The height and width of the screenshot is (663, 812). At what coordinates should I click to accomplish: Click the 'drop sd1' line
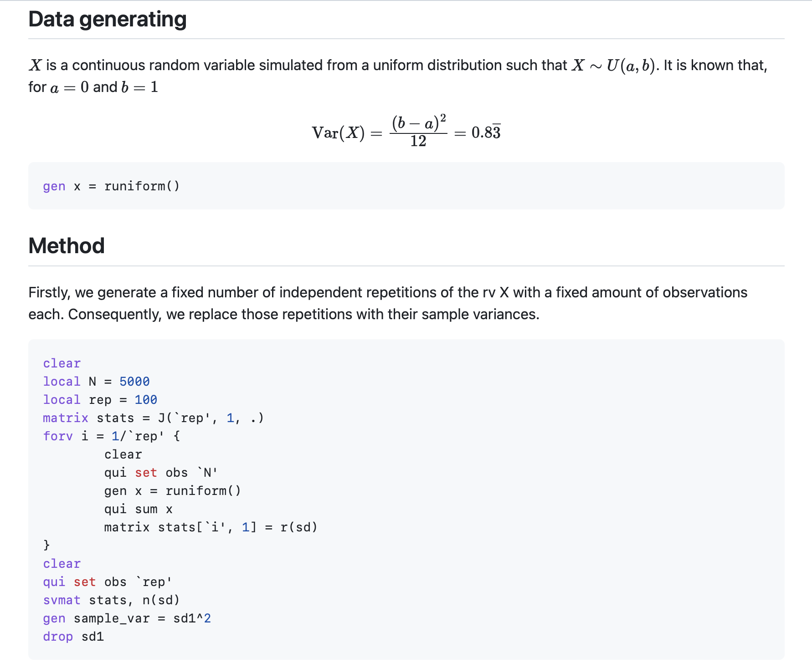coord(73,637)
